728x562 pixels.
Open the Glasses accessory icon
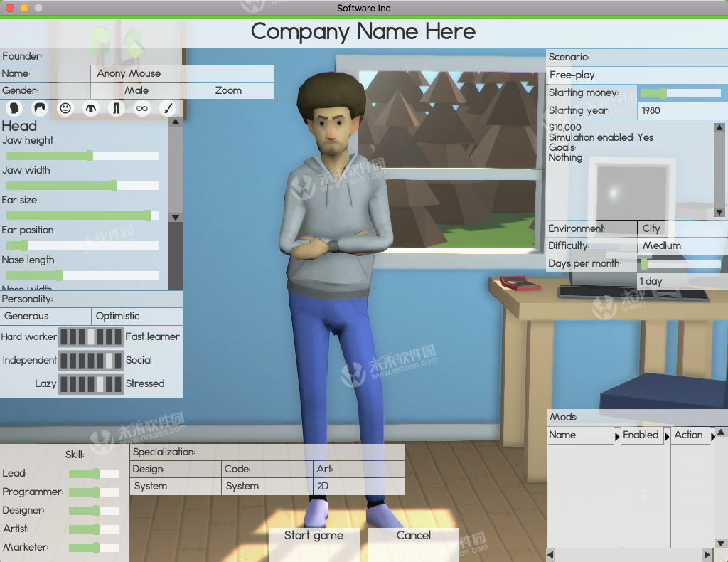tap(141, 108)
